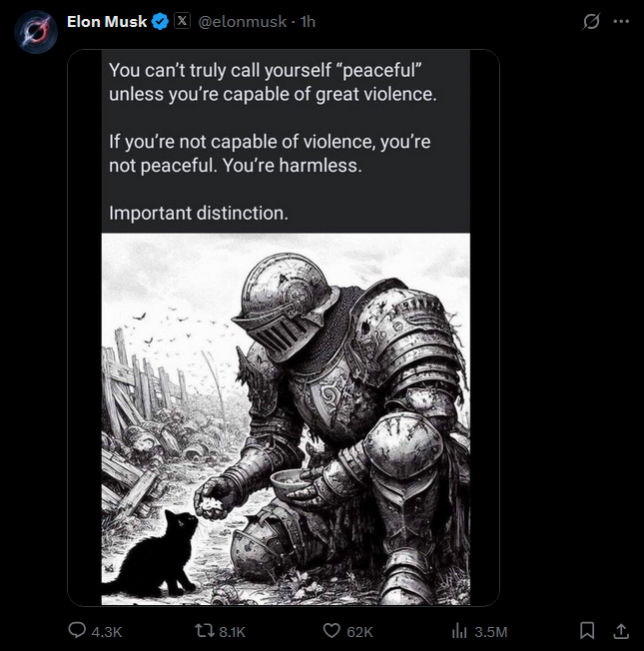This screenshot has height=651, width=644.
Task: Click the 4.3K replies count
Action: tap(106, 631)
